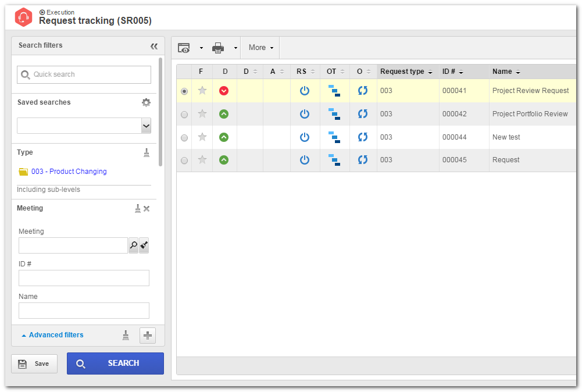Screen dimensions: 582x392
Task: Open the More menu
Action: [x=260, y=48]
